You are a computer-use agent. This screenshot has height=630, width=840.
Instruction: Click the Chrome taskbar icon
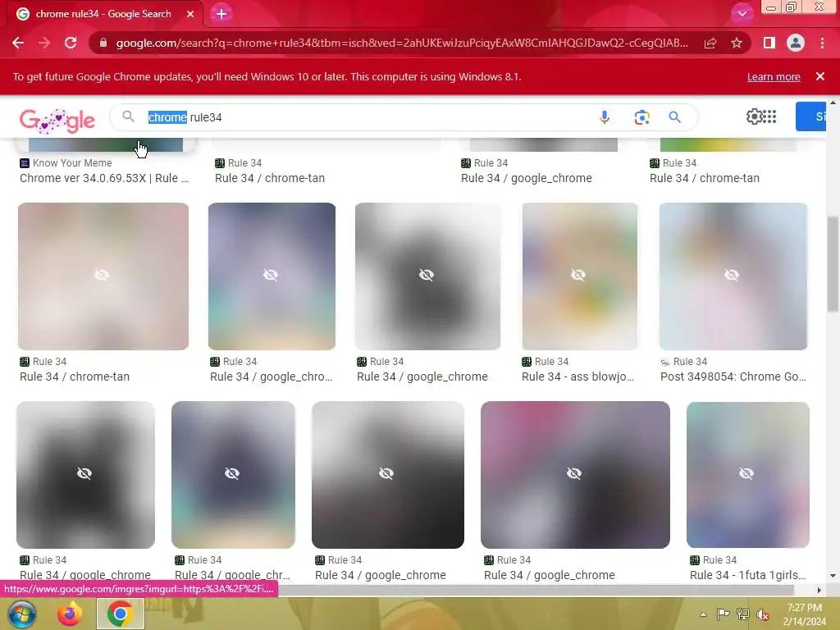tap(120, 614)
